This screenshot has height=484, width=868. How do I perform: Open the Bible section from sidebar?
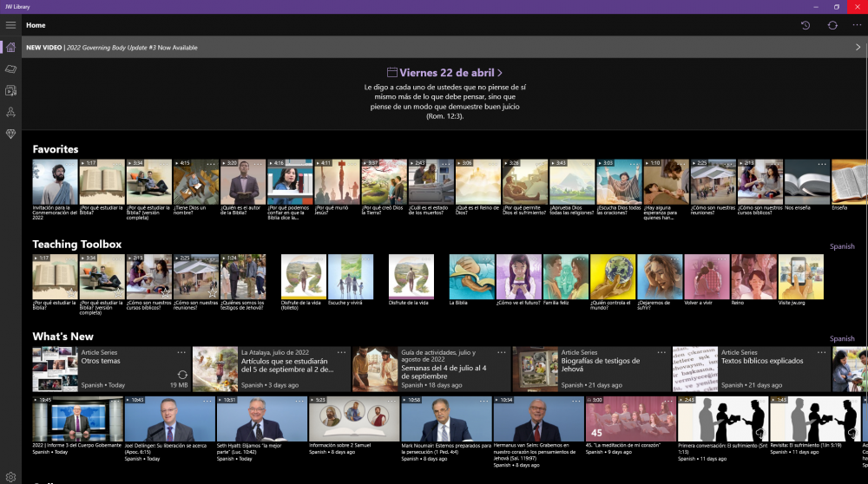click(10, 69)
